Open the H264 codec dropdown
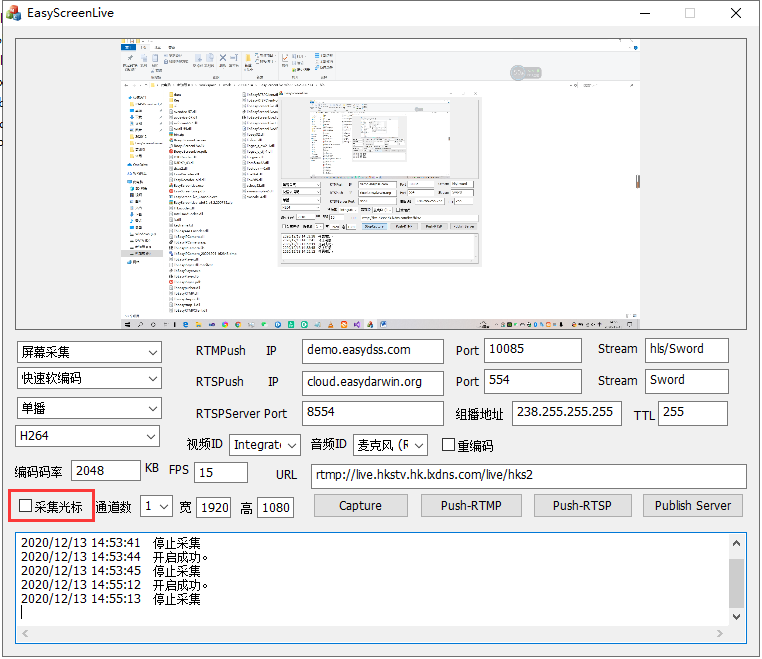Screen dimensions: 762x659 tap(87, 436)
